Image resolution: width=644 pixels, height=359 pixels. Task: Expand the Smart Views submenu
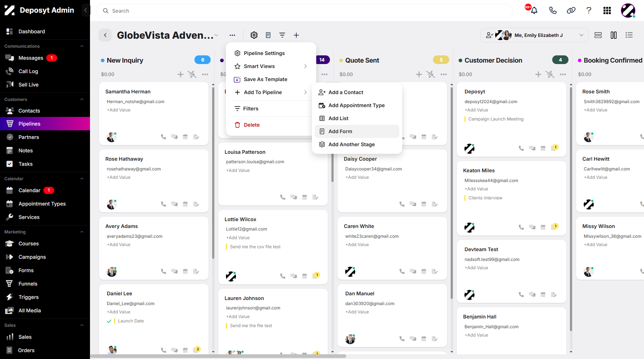[x=271, y=66]
